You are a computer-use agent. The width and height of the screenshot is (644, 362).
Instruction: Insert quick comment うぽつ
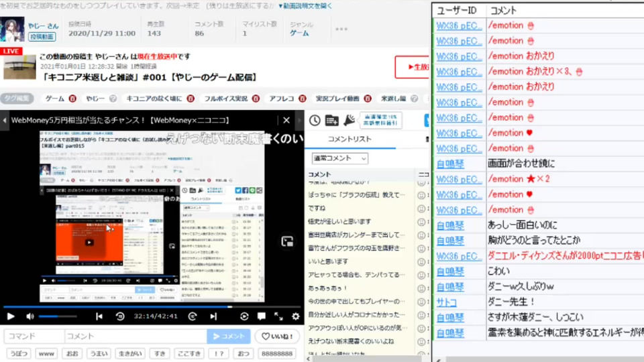tap(19, 353)
